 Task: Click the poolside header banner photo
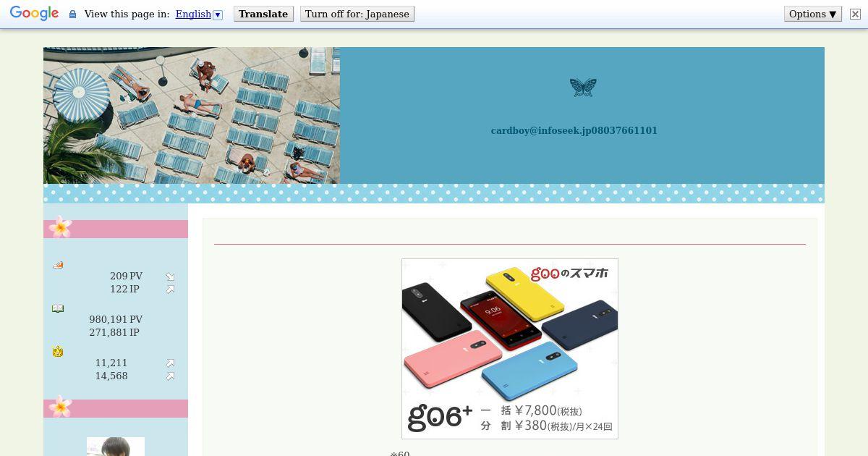pyautogui.click(x=192, y=116)
